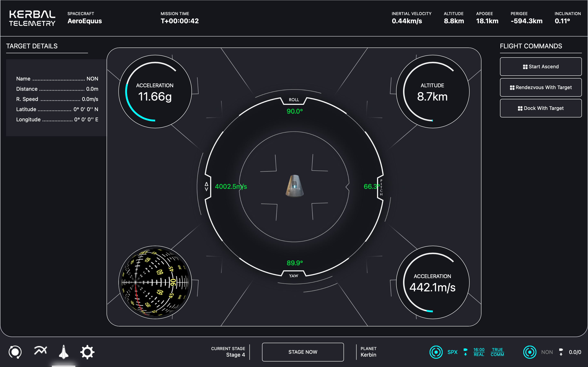Click the Start Ascend command
This screenshot has width=588, height=367.
tap(541, 66)
